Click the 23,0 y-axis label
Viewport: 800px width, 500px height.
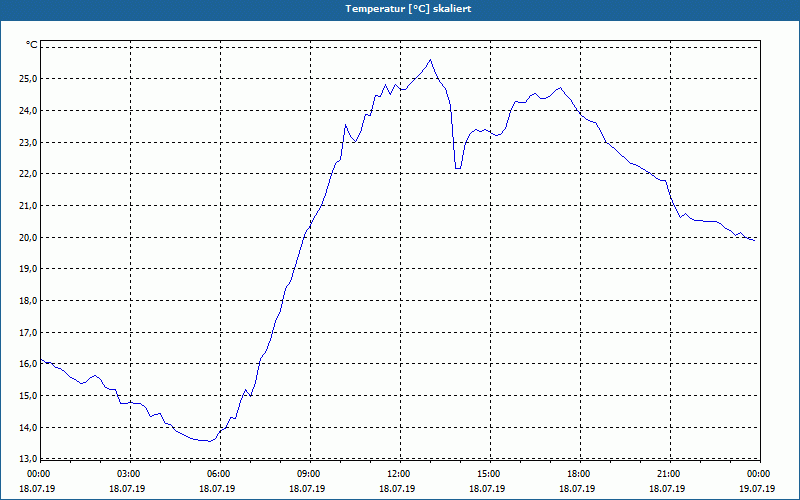click(x=29, y=142)
